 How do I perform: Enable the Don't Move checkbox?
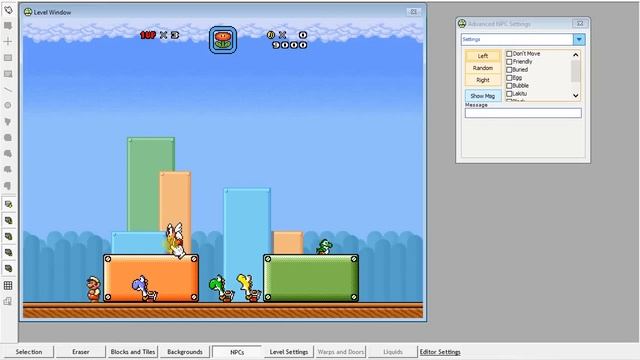[509, 53]
